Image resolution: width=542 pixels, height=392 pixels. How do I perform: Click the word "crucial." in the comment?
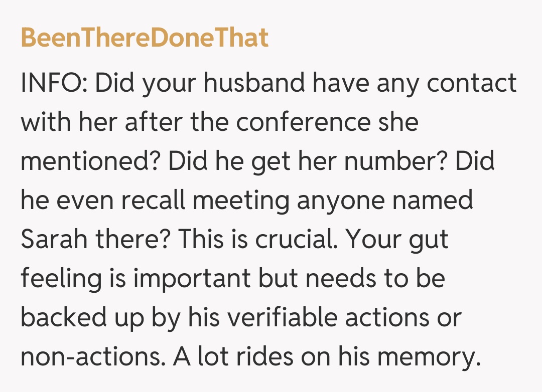click(297, 240)
